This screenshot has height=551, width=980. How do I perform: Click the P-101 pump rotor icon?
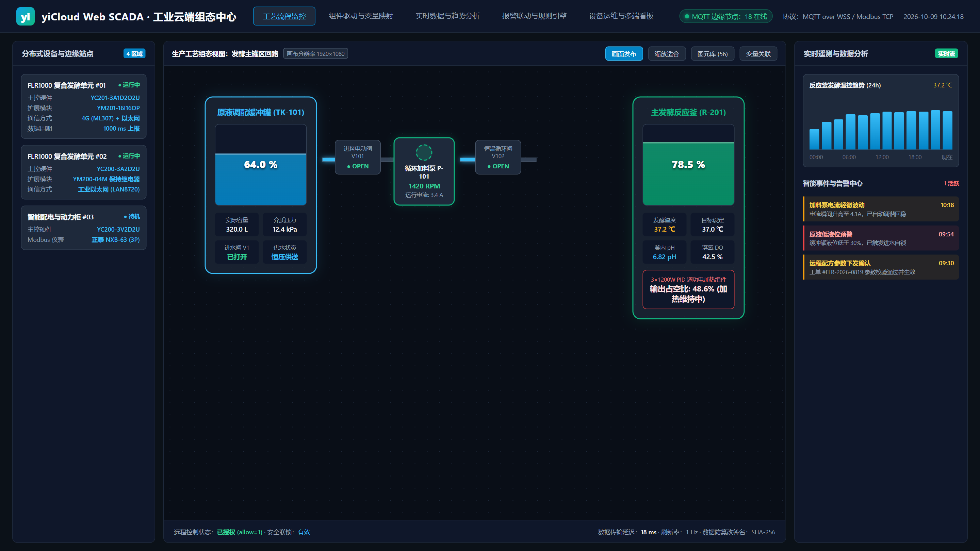click(x=424, y=152)
